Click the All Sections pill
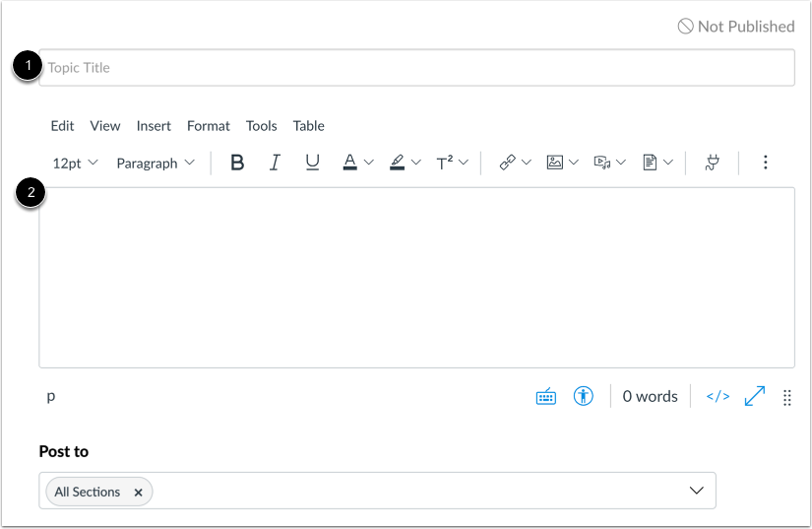This screenshot has width=812, height=529. [x=98, y=492]
